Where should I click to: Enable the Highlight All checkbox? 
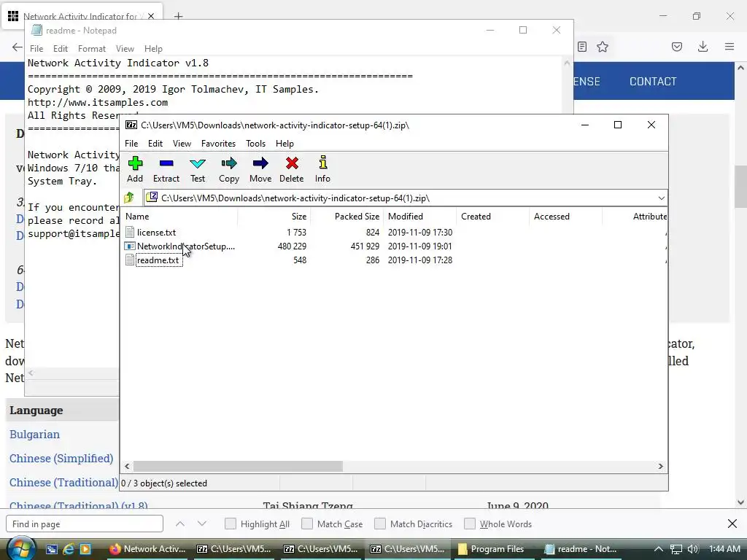[231, 524]
